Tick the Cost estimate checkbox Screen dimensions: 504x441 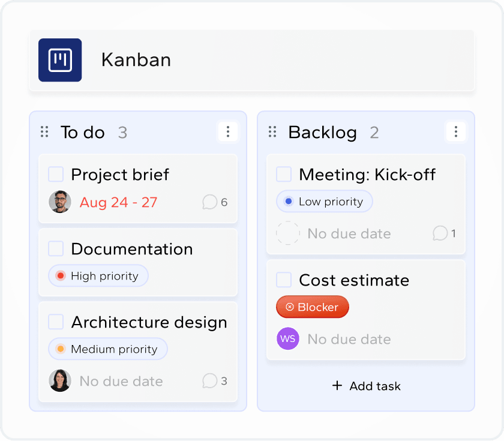284,280
